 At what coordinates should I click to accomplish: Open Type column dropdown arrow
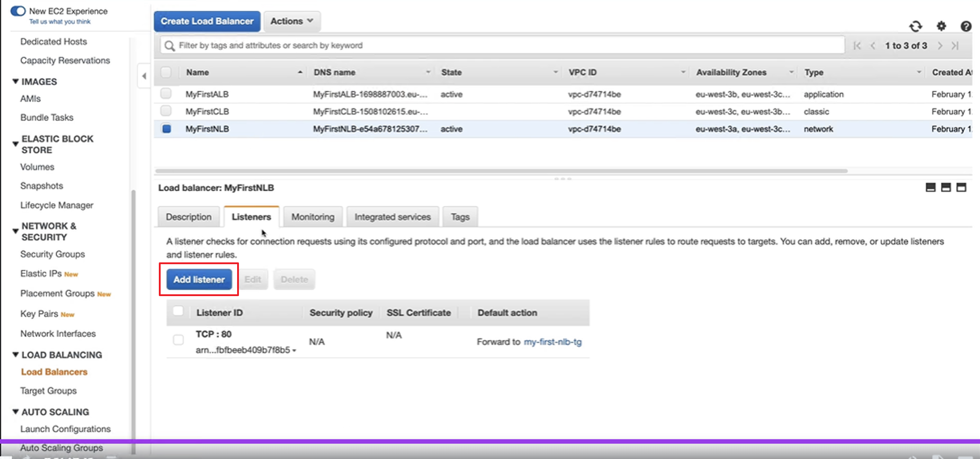(x=919, y=72)
